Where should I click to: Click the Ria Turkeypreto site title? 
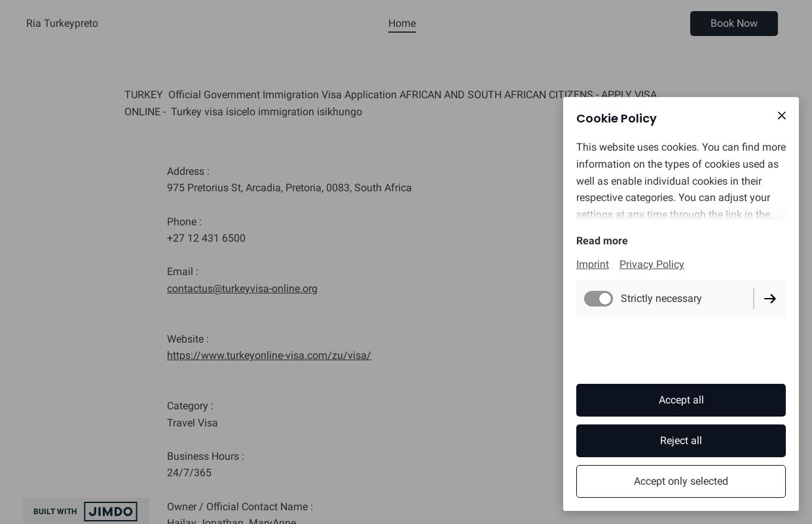[62, 24]
